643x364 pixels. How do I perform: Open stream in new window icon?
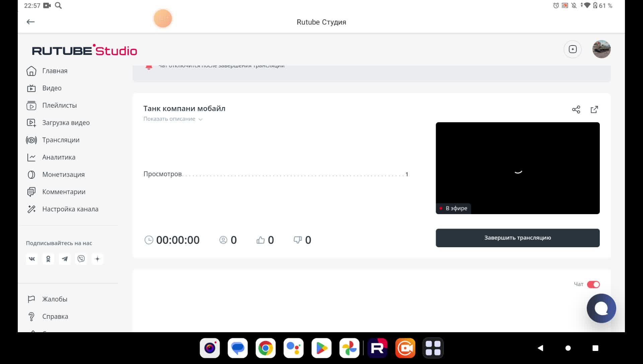click(x=594, y=110)
